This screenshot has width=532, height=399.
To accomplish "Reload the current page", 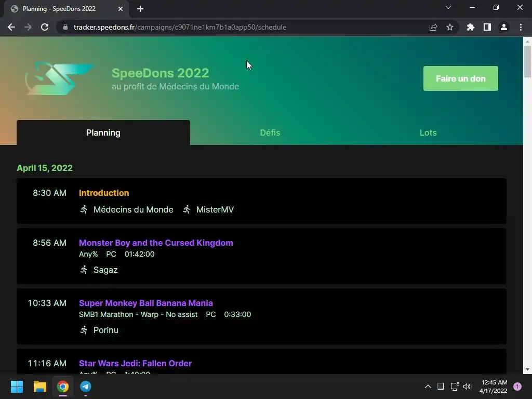I will point(45,27).
